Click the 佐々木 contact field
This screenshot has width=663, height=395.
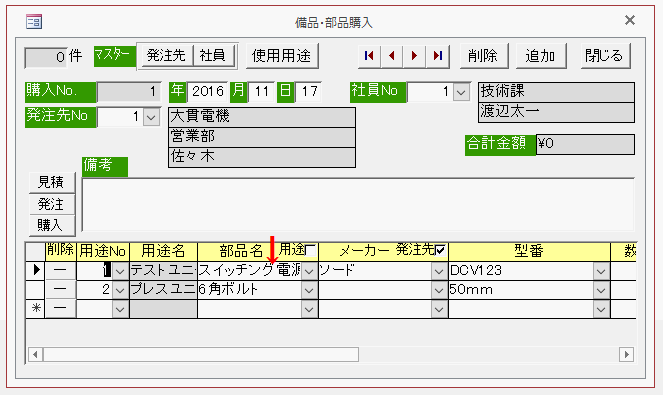(x=262, y=157)
